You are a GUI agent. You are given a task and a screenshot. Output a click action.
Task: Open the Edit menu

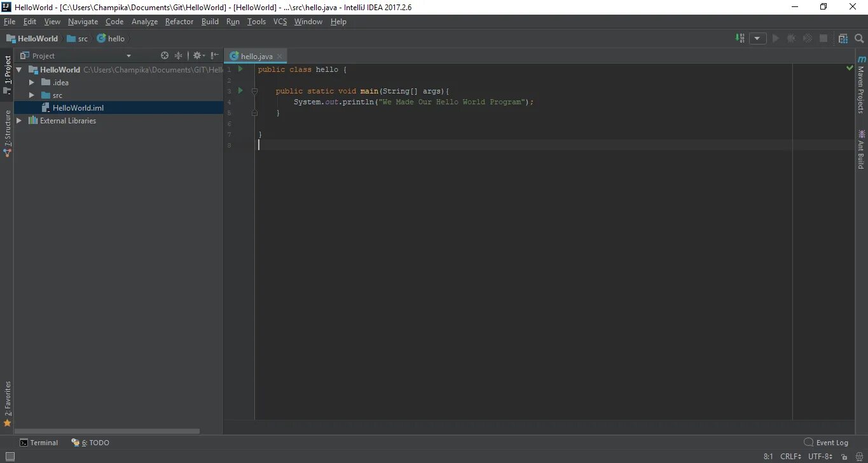coord(30,22)
